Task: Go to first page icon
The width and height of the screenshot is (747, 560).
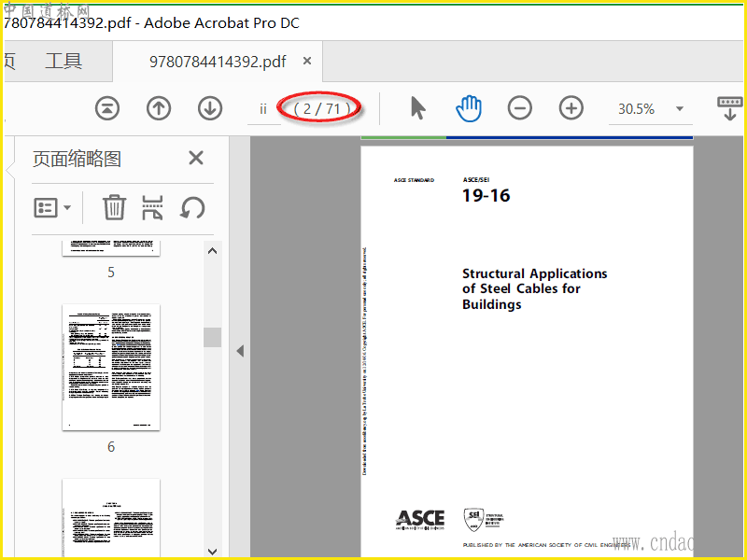Action: coord(107,108)
